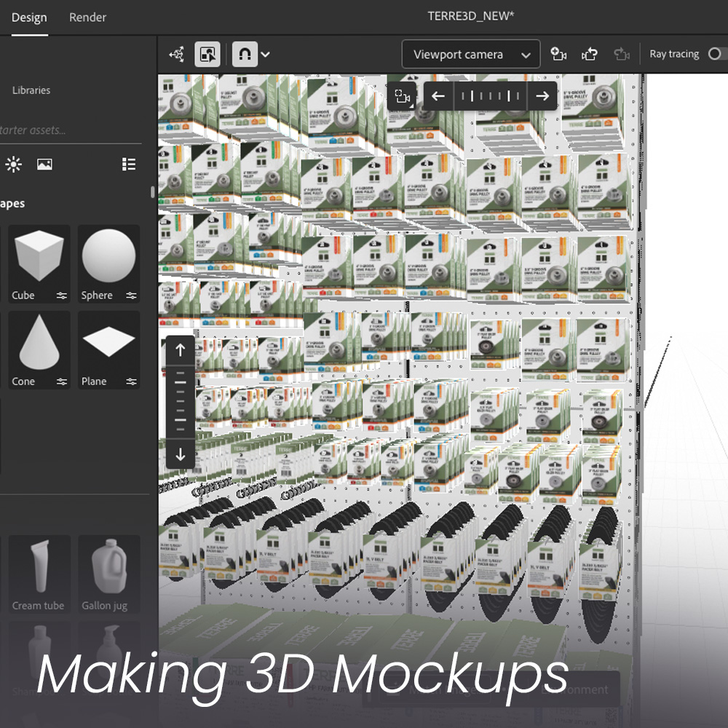This screenshot has height=728, width=728.
Task: Toggle the select-by-click tool button
Action: tap(207, 55)
